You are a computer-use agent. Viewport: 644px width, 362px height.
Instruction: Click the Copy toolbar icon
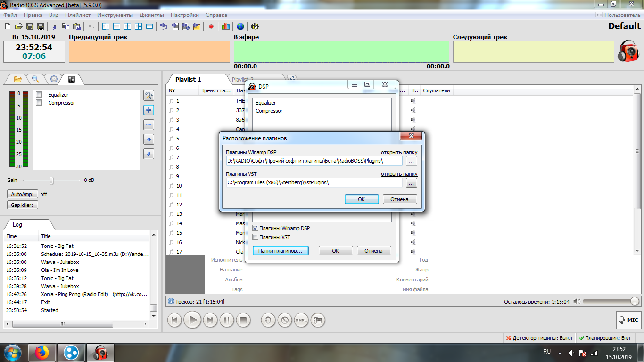[x=66, y=26]
